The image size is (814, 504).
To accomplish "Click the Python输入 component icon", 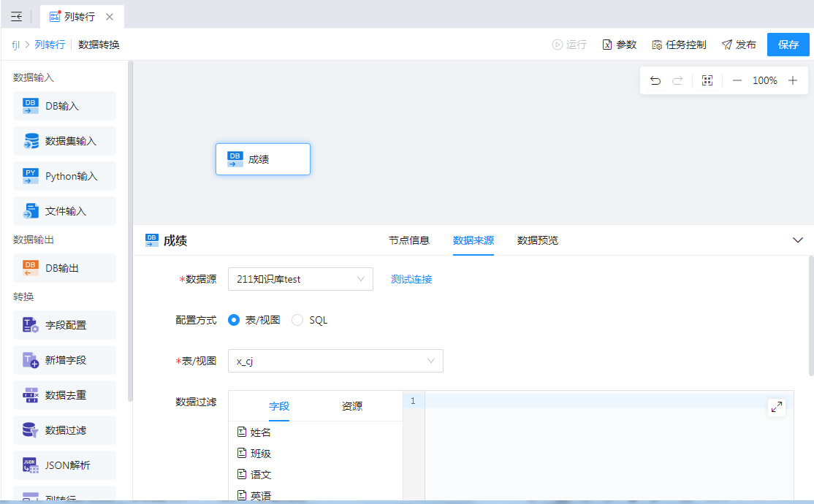I will tap(31, 176).
